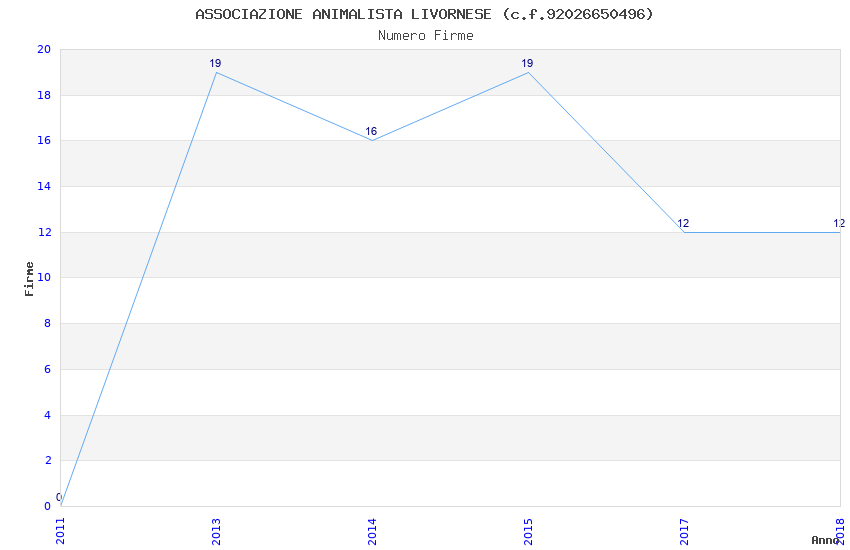Select the year 2014 on the x-axis

[372, 531]
